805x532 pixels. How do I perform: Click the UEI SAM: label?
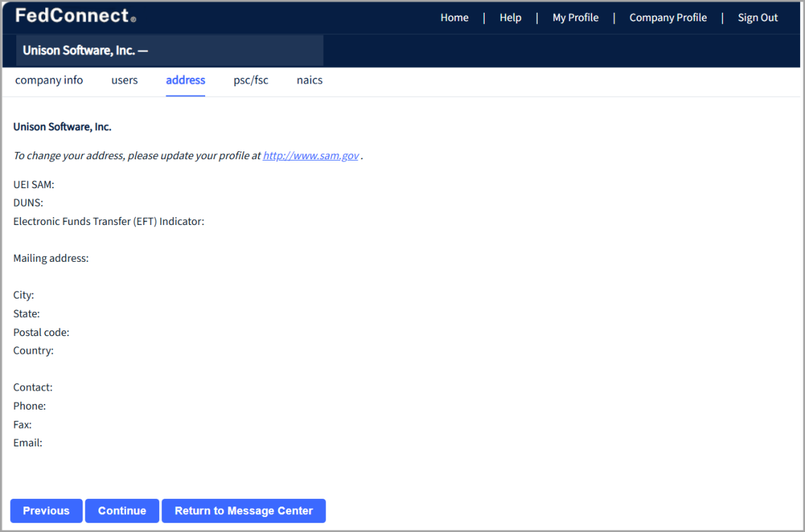click(x=33, y=185)
